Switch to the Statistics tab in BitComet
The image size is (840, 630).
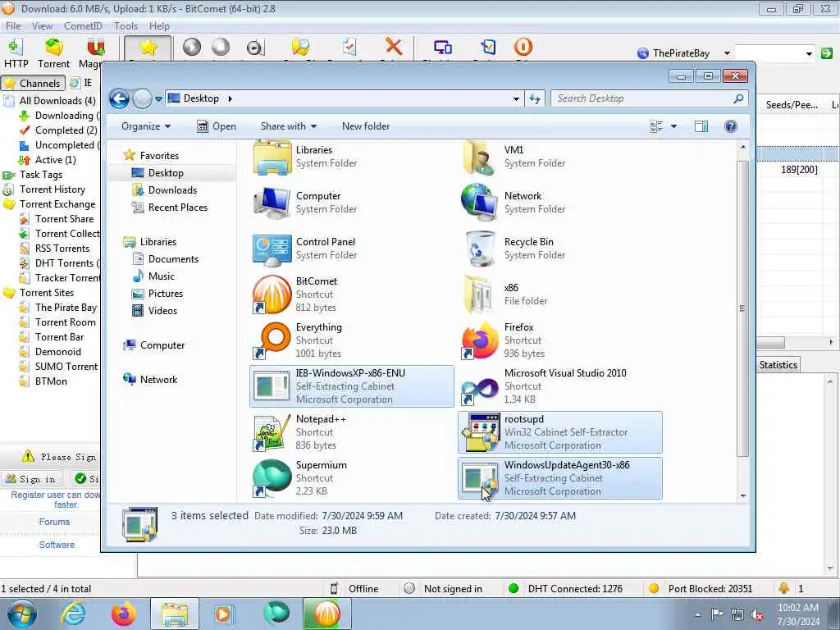(x=778, y=365)
